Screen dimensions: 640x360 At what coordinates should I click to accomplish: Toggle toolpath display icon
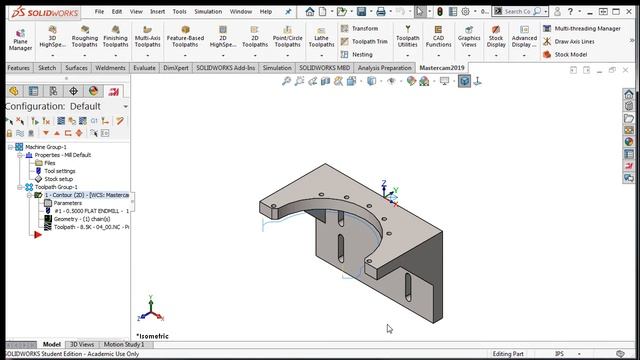click(20, 133)
